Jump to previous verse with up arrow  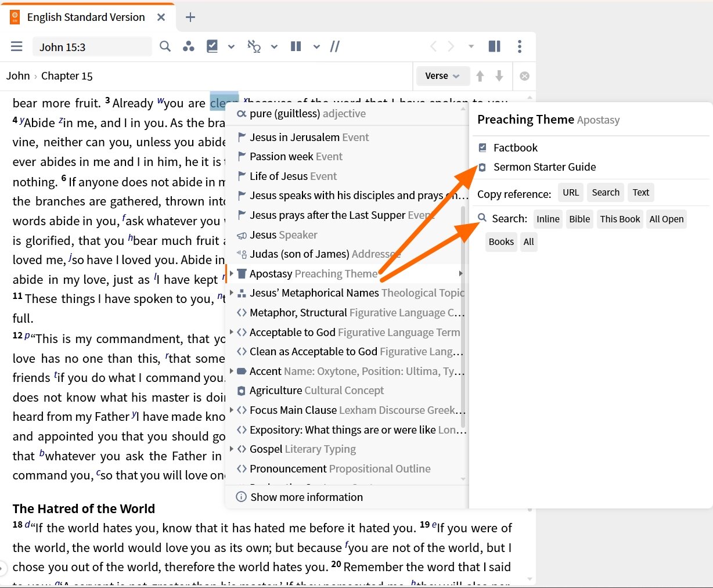(x=480, y=76)
